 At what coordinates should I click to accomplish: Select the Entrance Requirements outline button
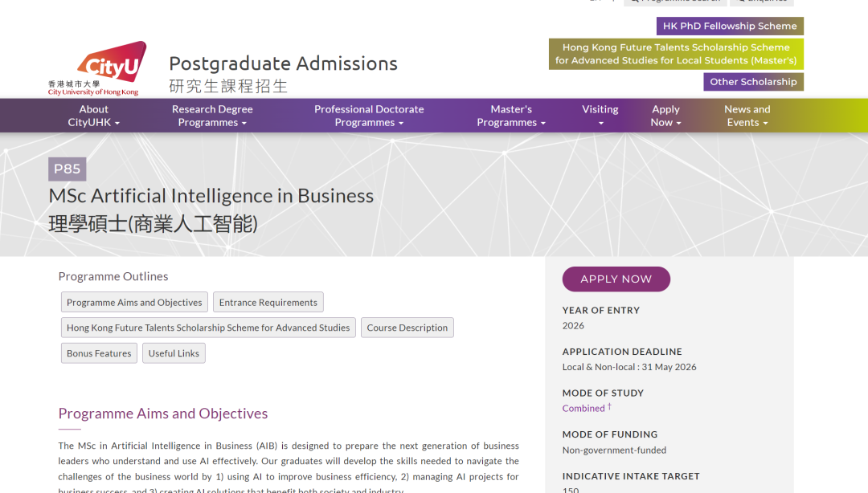(x=268, y=302)
